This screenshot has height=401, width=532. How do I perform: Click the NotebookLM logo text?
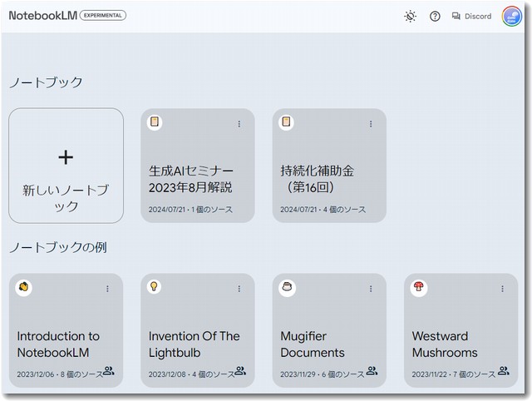[42, 15]
